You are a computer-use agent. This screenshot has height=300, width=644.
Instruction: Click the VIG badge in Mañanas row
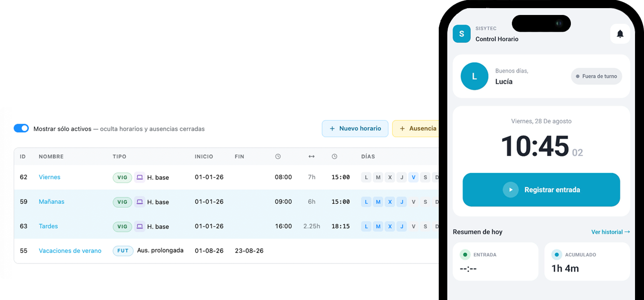click(122, 202)
